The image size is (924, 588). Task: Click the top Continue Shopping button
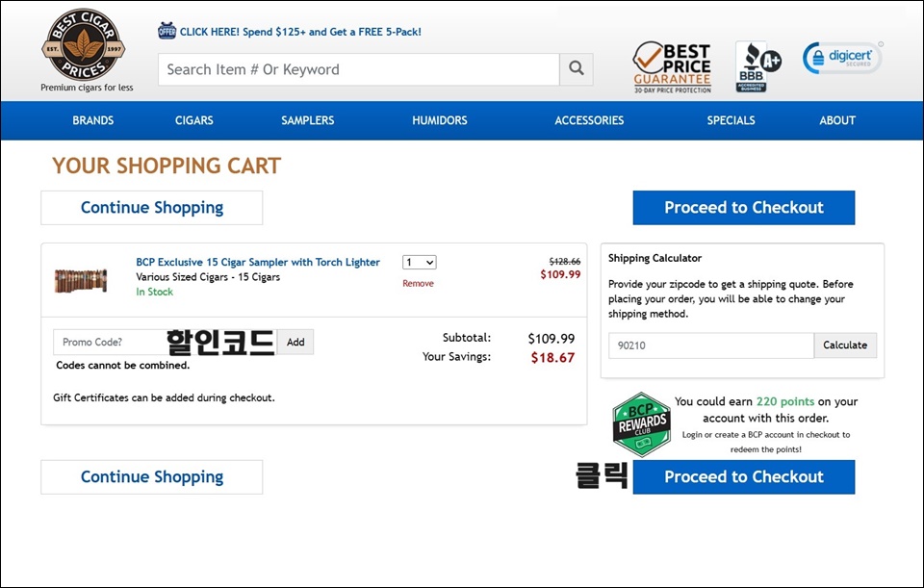pyautogui.click(x=151, y=208)
